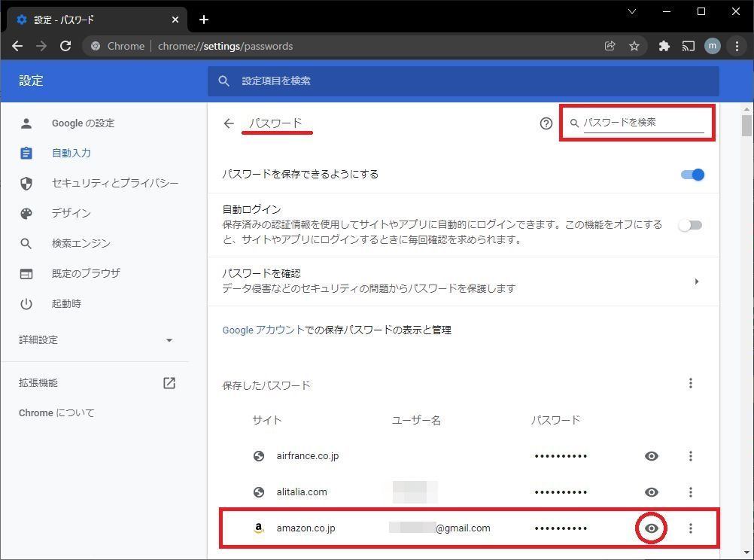Show password for amazon.co.jp
Screen dimensions: 754x560
pyautogui.click(x=651, y=528)
